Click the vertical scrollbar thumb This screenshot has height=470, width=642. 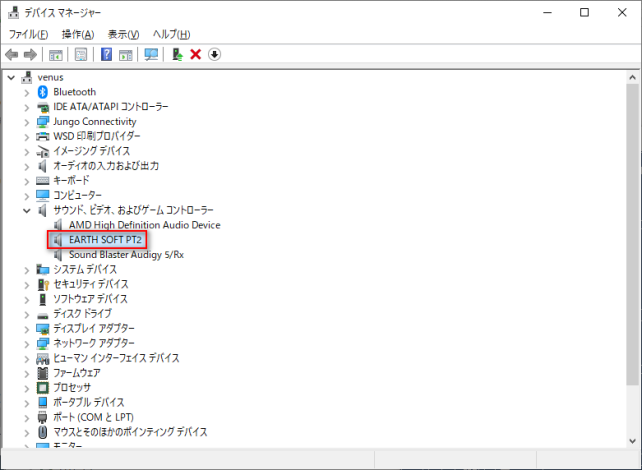pyautogui.click(x=632, y=234)
